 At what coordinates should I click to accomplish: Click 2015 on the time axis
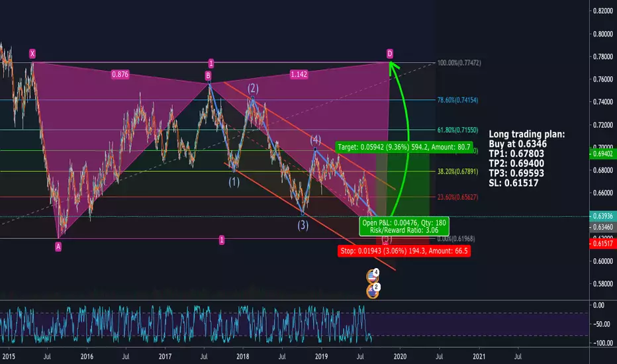click(x=8, y=357)
